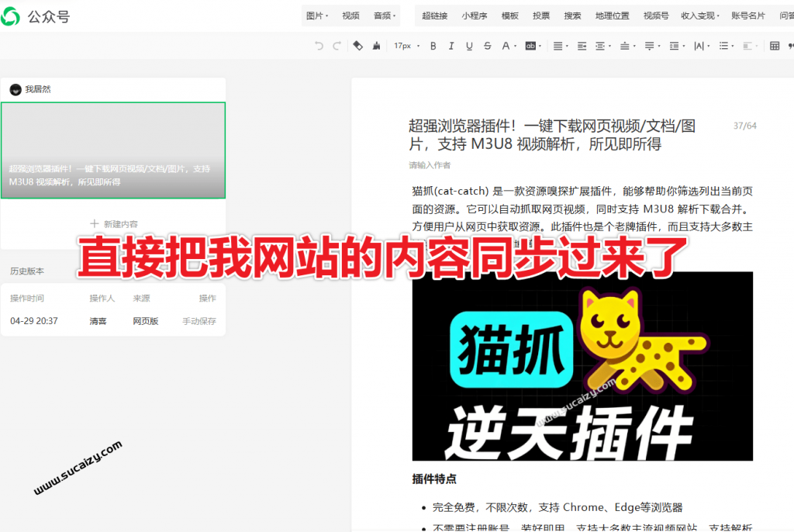Open the 模板 templates option
The image size is (794, 532).
pyautogui.click(x=510, y=16)
